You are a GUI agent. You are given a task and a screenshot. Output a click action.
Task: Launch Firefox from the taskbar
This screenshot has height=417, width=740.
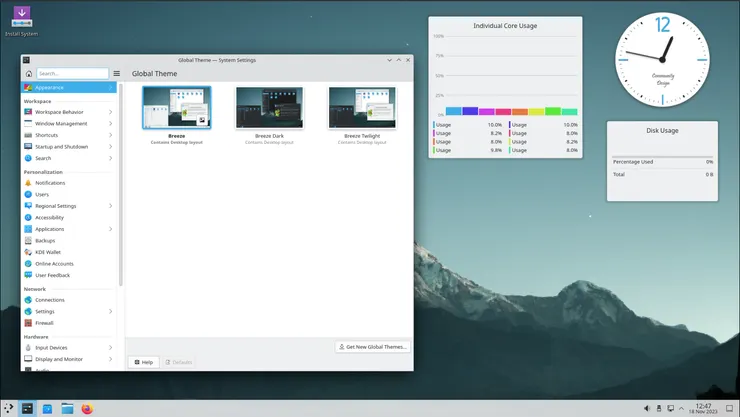(x=87, y=408)
